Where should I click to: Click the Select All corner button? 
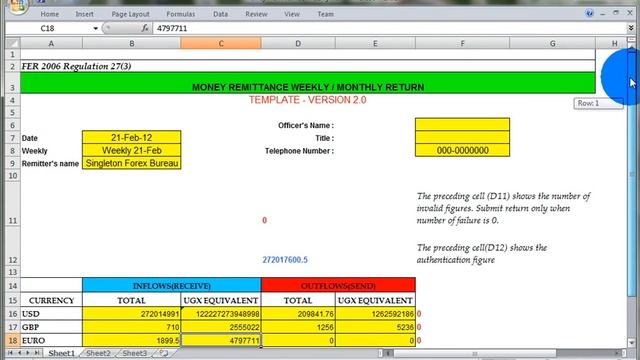click(x=13, y=43)
